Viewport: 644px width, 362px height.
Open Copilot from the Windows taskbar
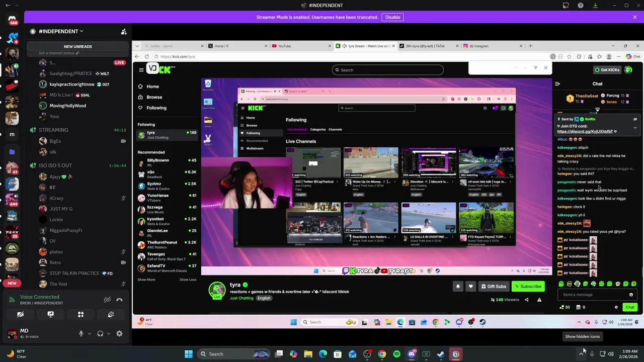(293, 354)
